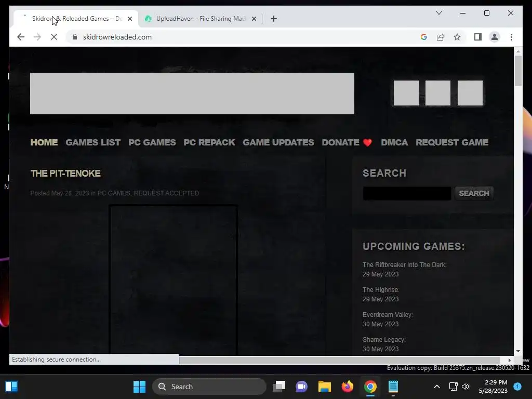Open the DMCA page

click(394, 142)
